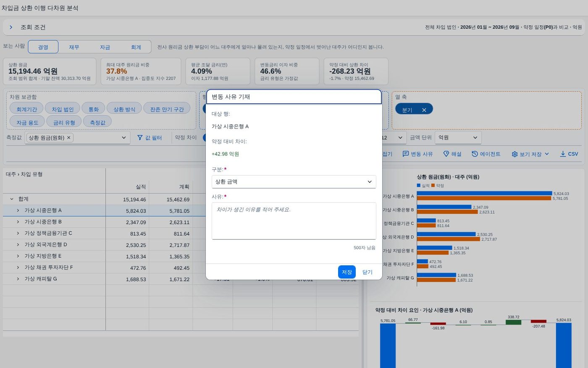This screenshot has height=368, width=588.
Task: Select the 자금 용도 dimension chip
Action: 27,122
